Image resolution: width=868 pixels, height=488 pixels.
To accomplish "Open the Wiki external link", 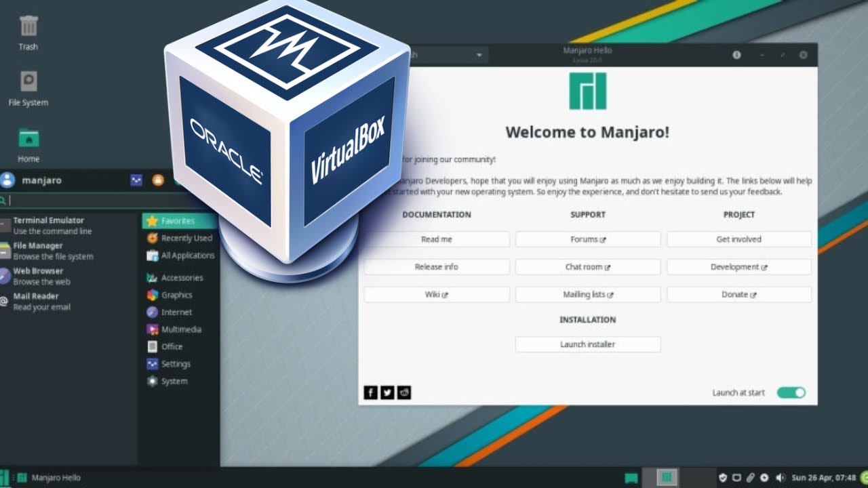I will [x=437, y=295].
